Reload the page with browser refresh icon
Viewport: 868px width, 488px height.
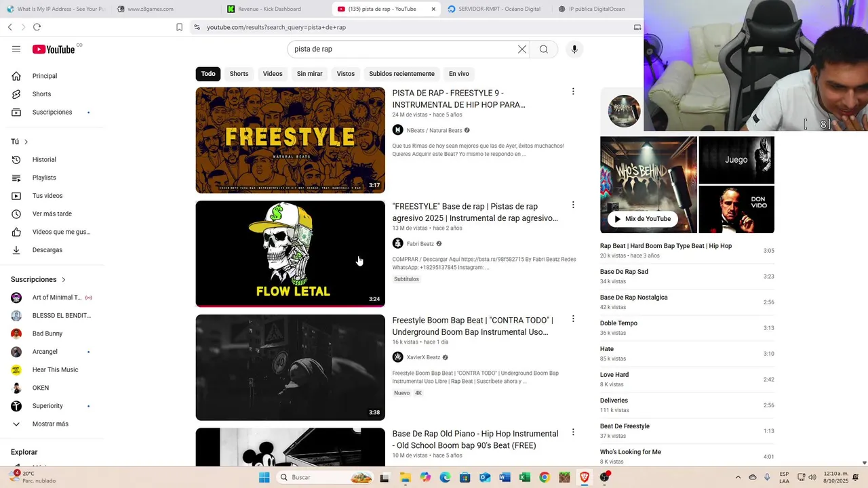coord(37,27)
